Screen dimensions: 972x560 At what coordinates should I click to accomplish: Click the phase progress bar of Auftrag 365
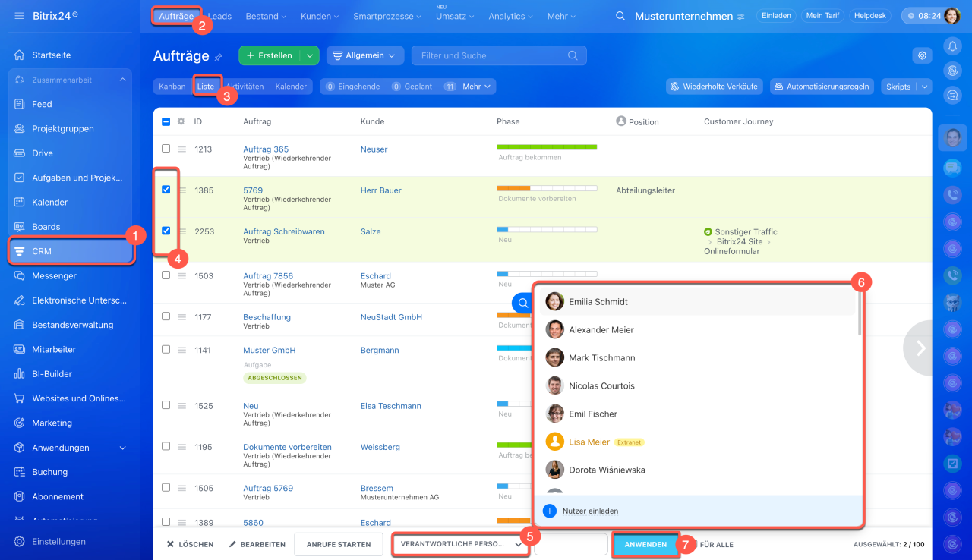547,147
